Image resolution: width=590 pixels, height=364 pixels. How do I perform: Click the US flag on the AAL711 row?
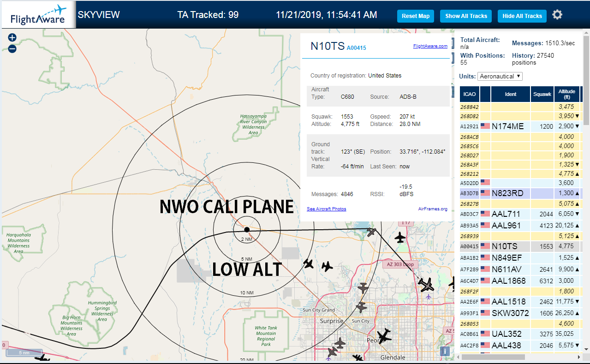[x=485, y=214]
